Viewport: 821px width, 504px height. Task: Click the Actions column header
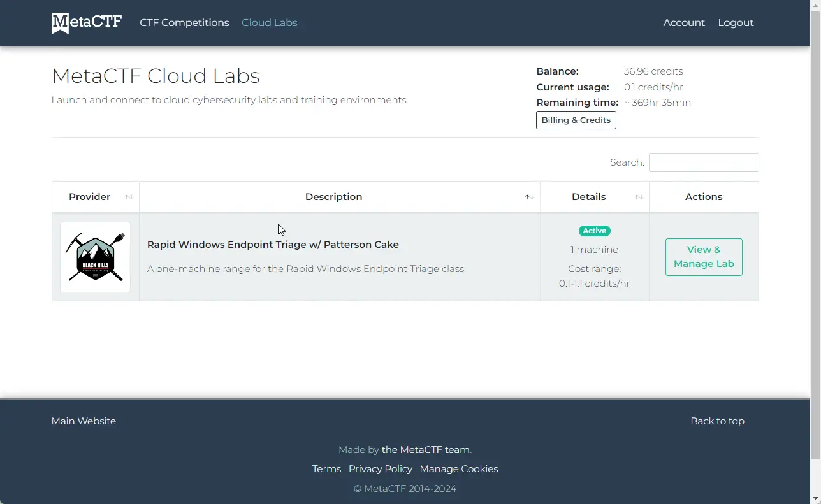[704, 197]
